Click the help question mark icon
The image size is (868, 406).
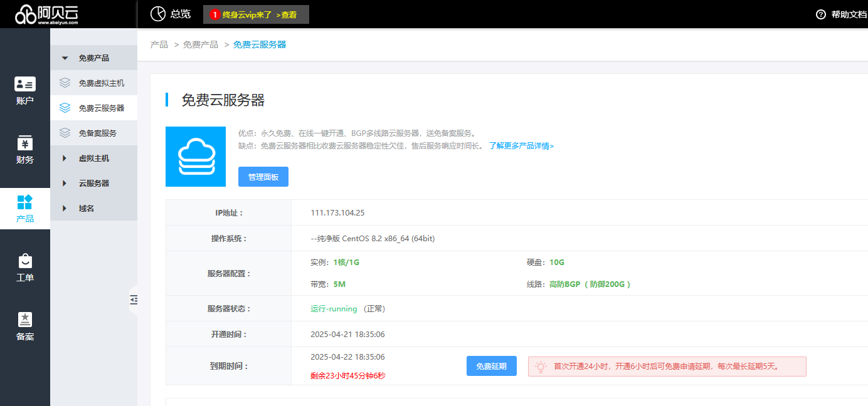[821, 14]
